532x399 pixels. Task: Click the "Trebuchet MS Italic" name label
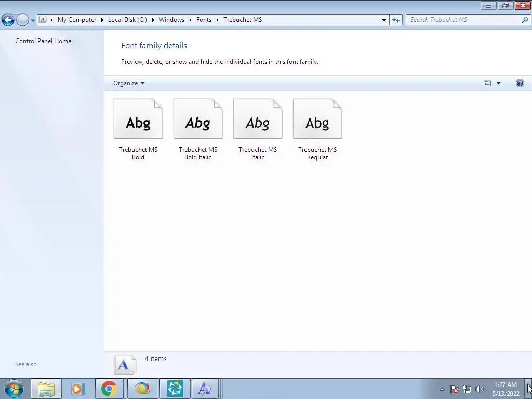click(258, 153)
